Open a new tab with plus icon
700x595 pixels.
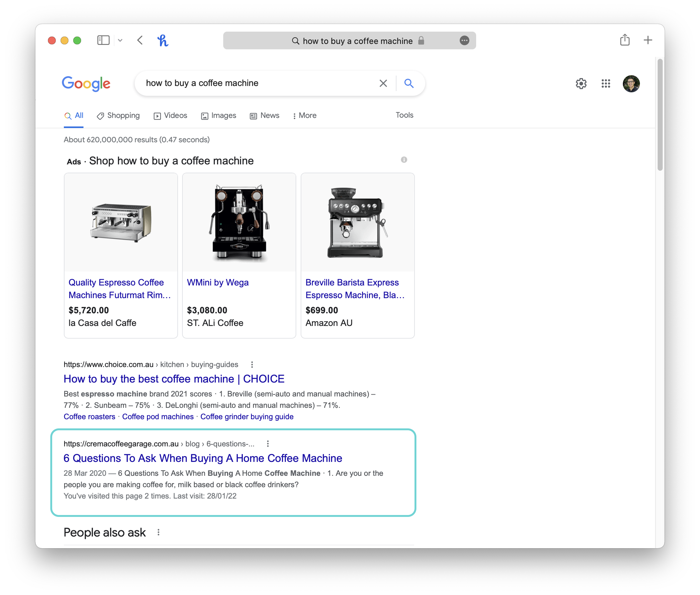coord(648,40)
